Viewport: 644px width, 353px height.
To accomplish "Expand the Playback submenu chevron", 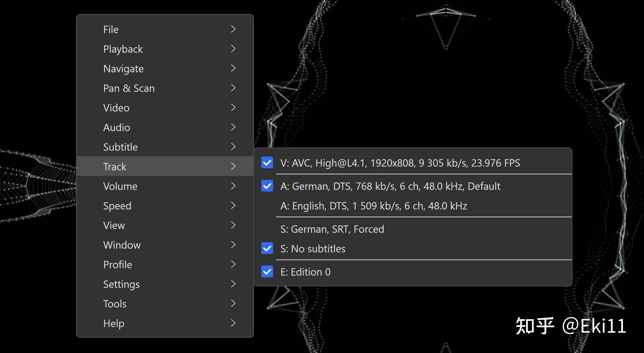I will click(233, 49).
